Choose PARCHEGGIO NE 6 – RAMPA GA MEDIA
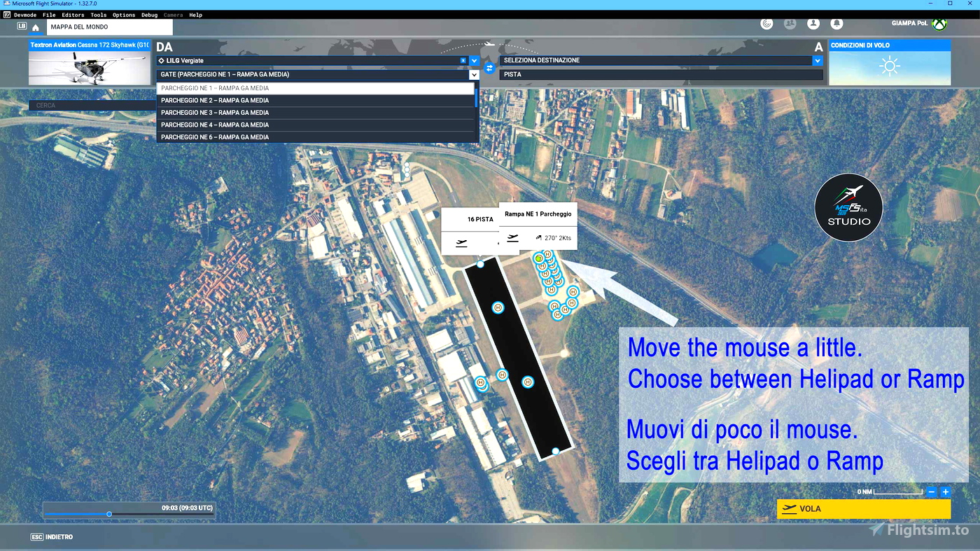The image size is (980, 551). pyautogui.click(x=316, y=137)
